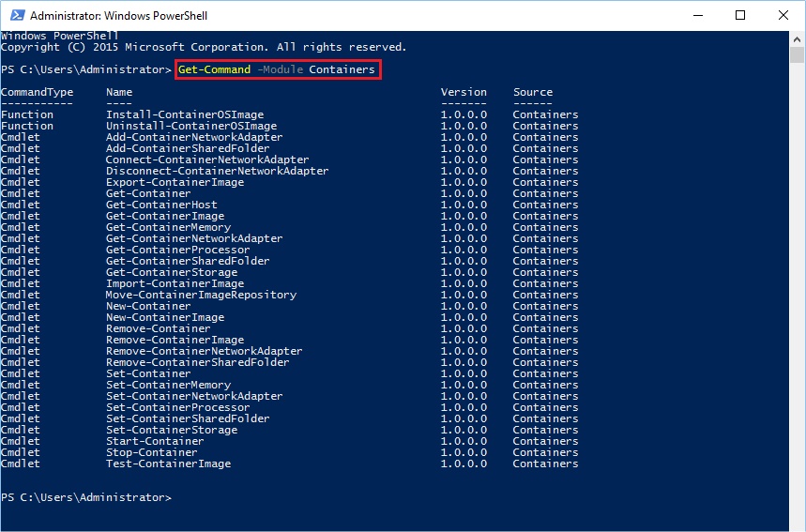The image size is (806, 532).
Task: Click the scrollbar up arrow
Action: [x=797, y=39]
